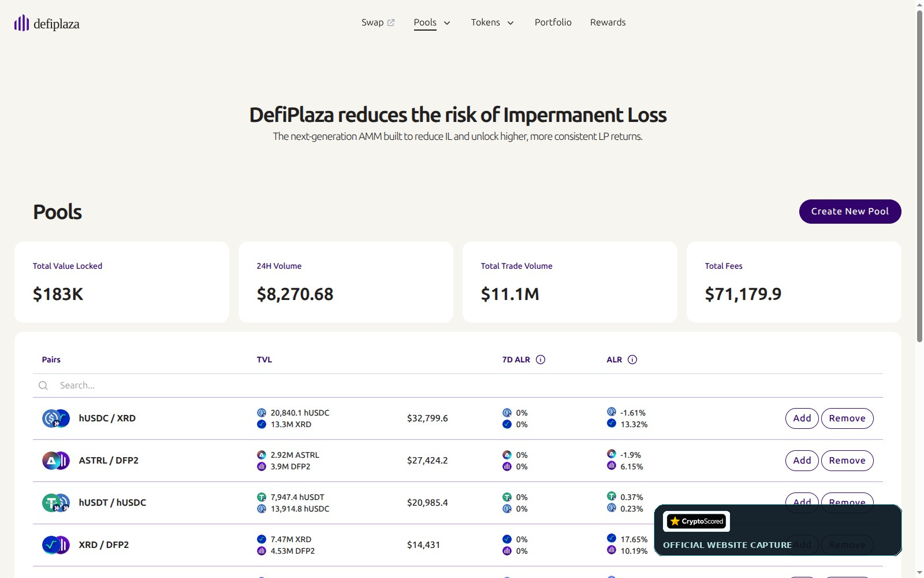This screenshot has height=578, width=924.
Task: Click the hUSDT token icon beside 7,947.4 hUSDT
Action: (x=262, y=497)
